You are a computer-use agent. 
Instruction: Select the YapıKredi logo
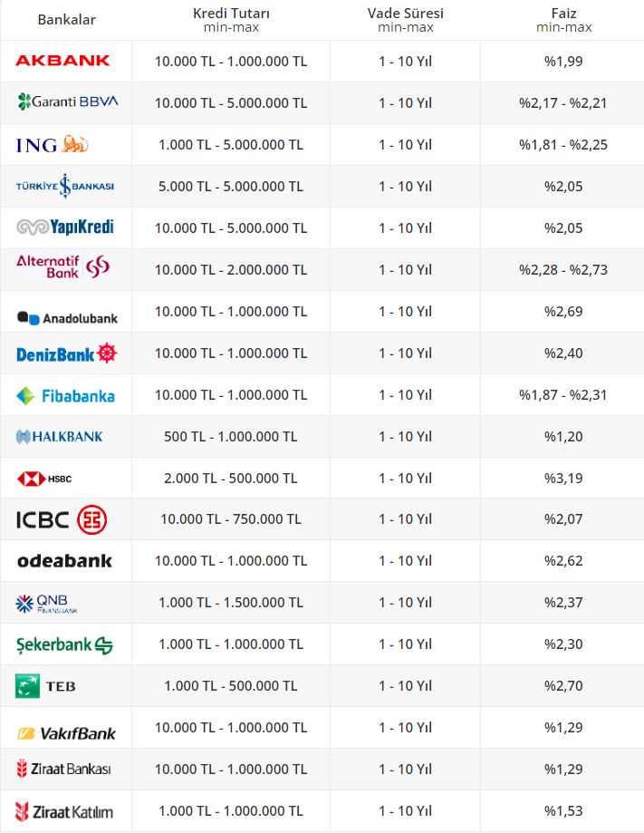[65, 227]
